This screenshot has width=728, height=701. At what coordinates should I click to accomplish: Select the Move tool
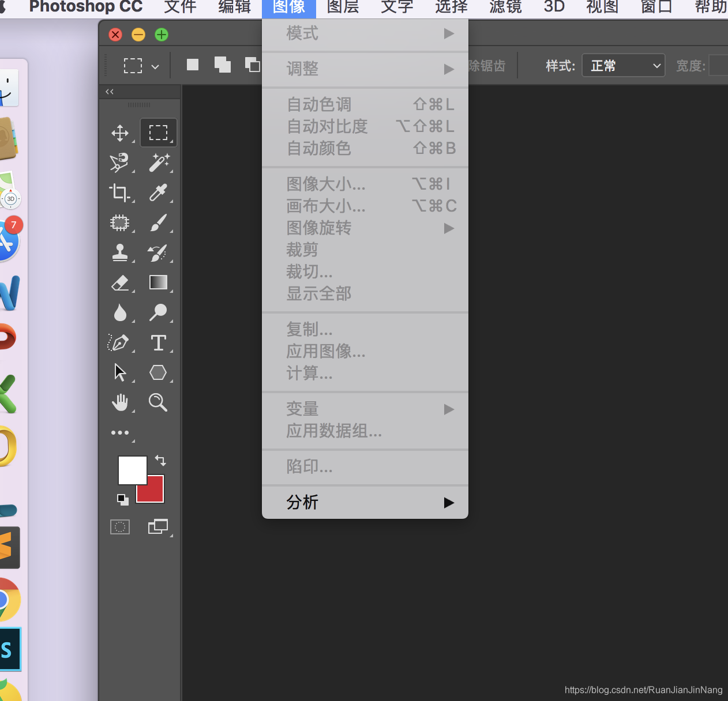[120, 133]
